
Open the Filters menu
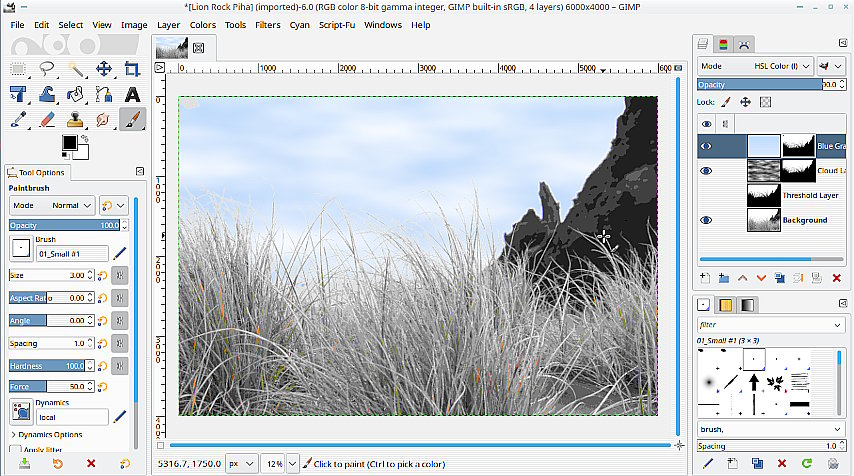(x=267, y=25)
